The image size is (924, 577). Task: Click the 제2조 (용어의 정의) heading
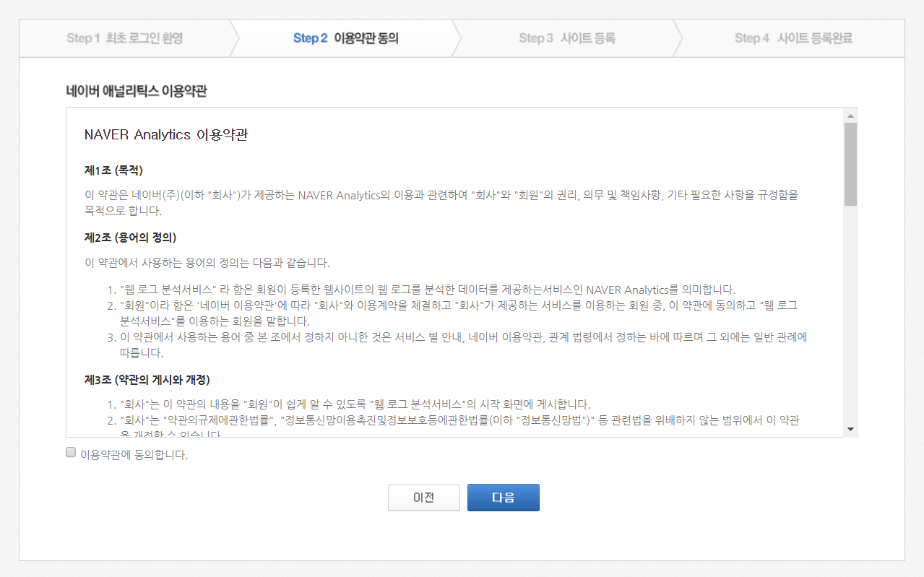(x=131, y=237)
